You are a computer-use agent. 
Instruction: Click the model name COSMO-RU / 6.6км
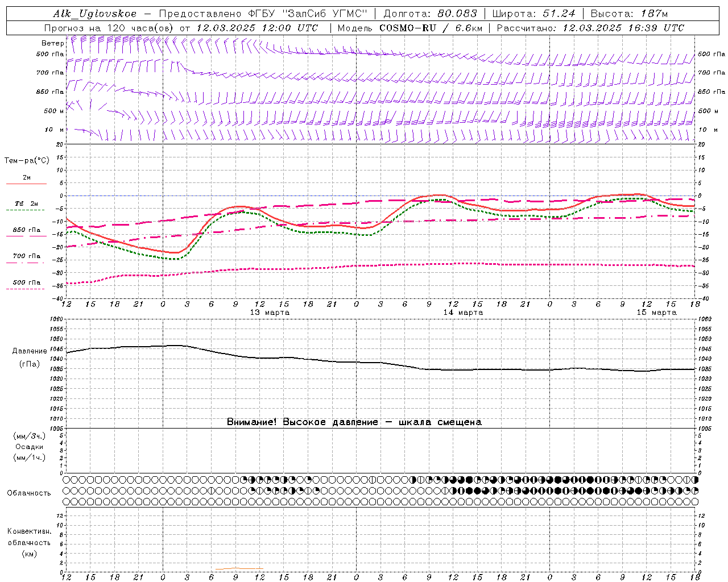[x=431, y=28]
